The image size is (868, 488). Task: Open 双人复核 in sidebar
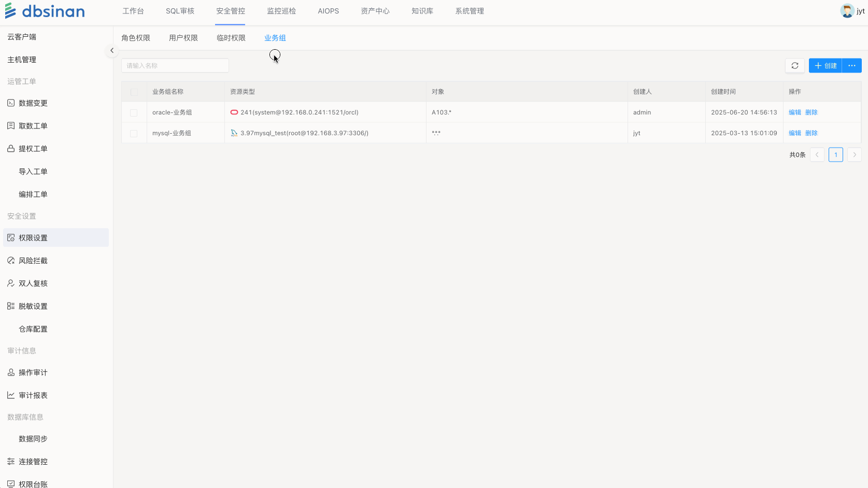click(x=33, y=283)
